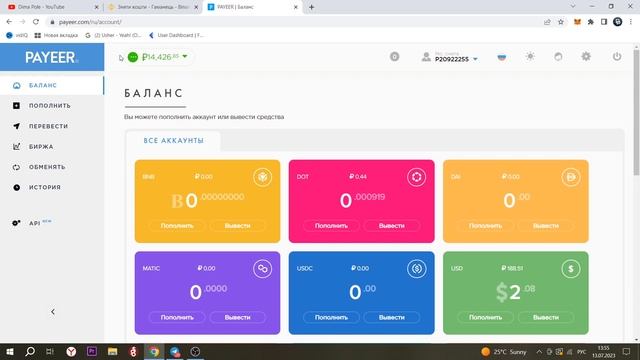Viewport: 640px width, 360px height.
Task: Click Пополнить on the MATIC card
Action: point(177,317)
